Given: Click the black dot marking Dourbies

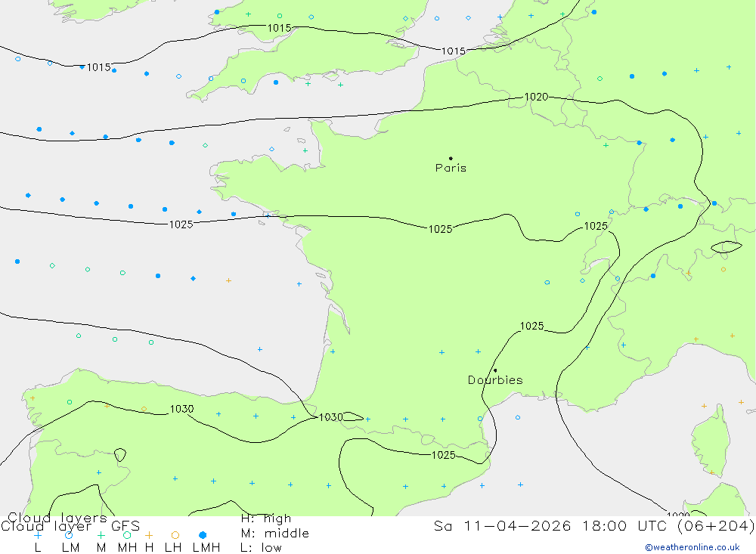Looking at the screenshot, I should click(495, 370).
